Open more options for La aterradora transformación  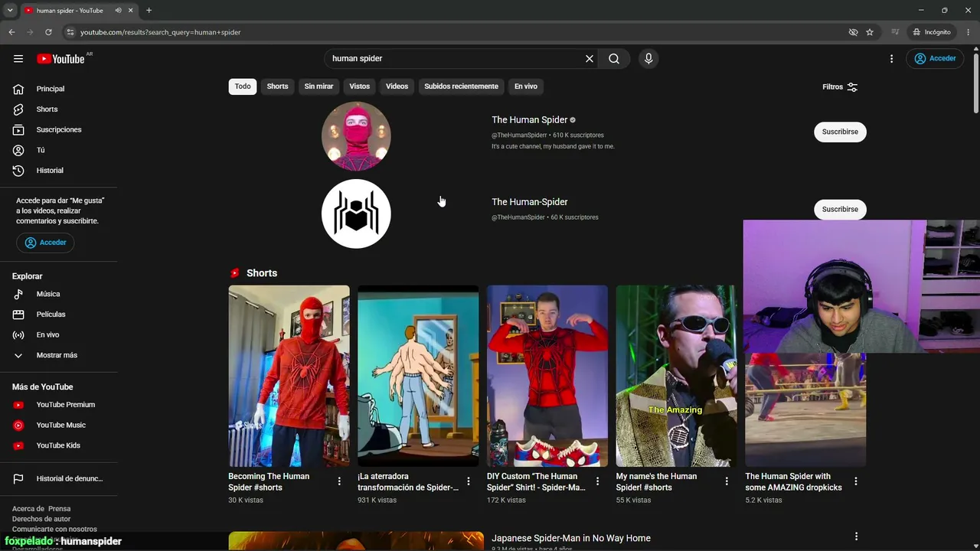(469, 481)
